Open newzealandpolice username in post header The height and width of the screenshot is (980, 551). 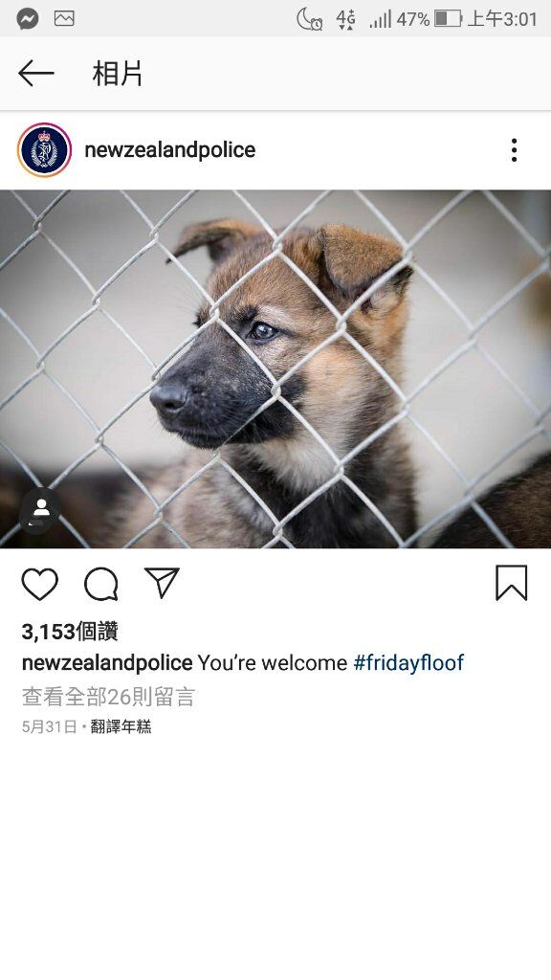click(170, 150)
